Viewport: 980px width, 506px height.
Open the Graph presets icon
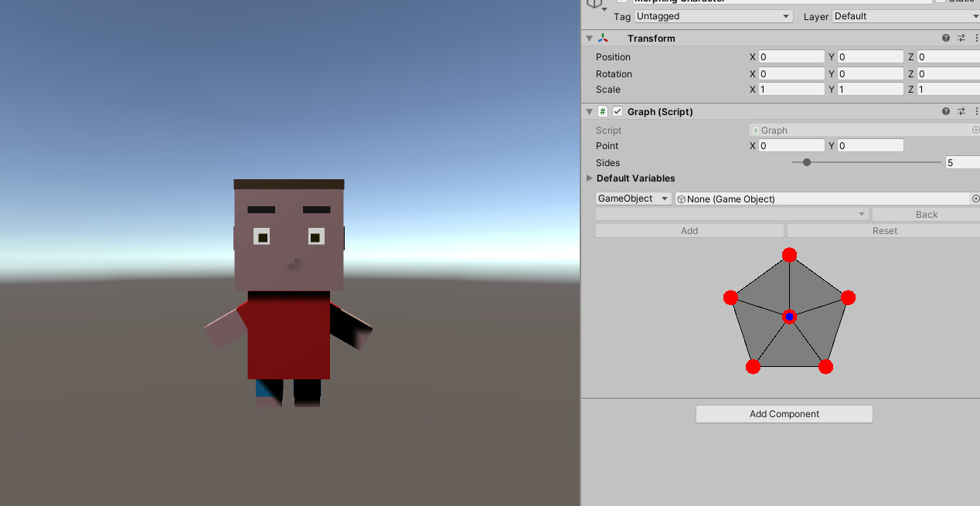coord(961,111)
